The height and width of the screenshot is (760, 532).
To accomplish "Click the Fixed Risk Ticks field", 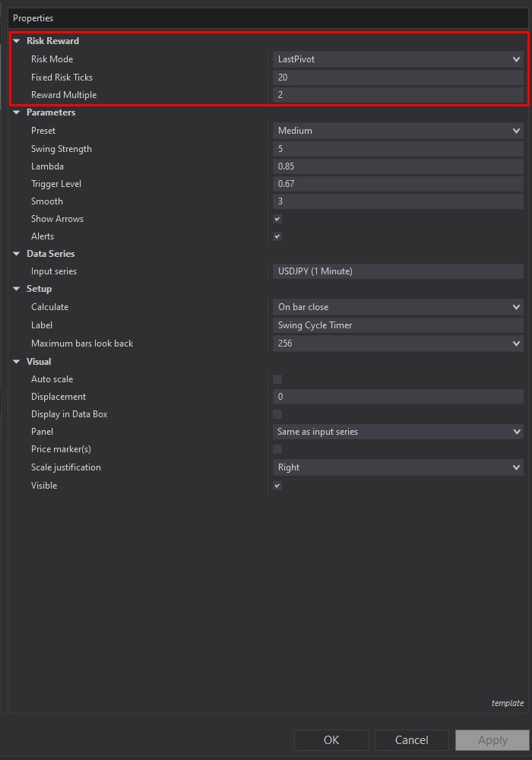I will [397, 78].
